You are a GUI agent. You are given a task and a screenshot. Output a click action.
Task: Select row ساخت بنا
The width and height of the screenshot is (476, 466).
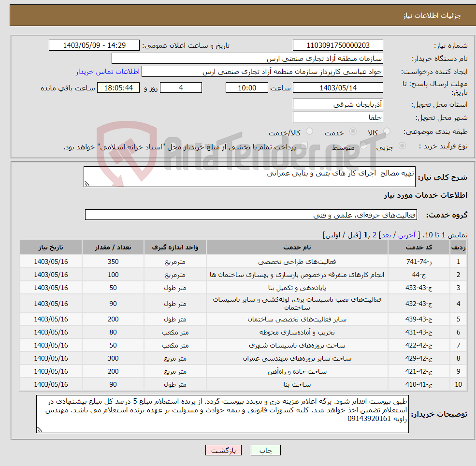point(243,384)
